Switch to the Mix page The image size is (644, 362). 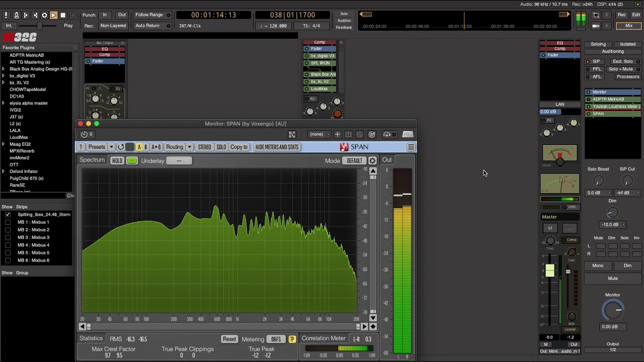tap(629, 26)
